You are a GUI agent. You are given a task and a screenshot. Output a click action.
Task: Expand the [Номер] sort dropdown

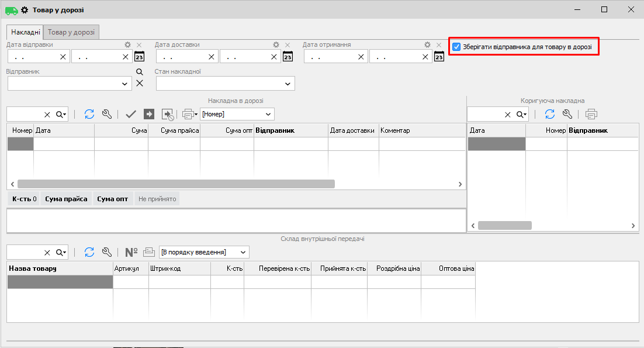click(268, 114)
